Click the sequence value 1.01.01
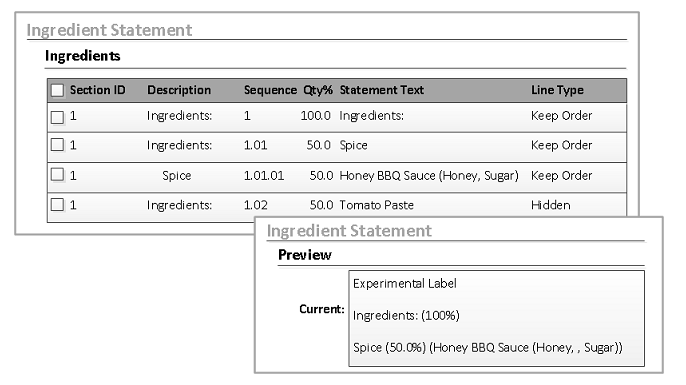686x385 pixels. tap(264, 175)
